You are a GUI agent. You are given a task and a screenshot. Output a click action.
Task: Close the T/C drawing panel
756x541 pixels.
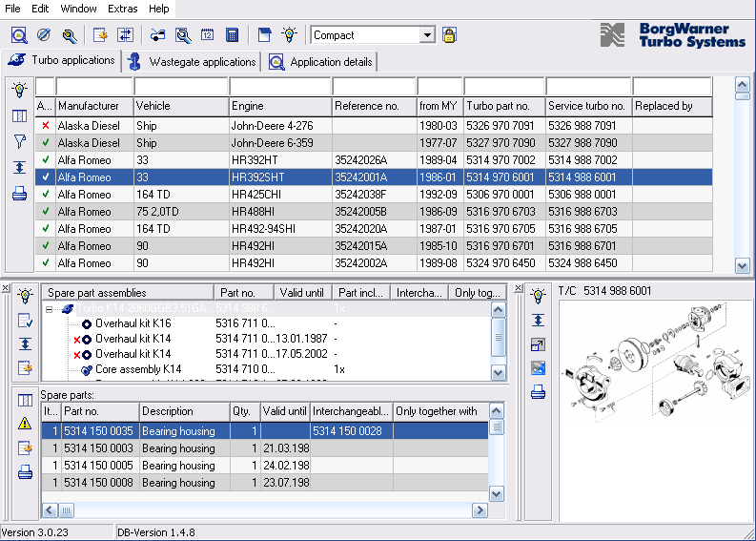pyautogui.click(x=519, y=287)
